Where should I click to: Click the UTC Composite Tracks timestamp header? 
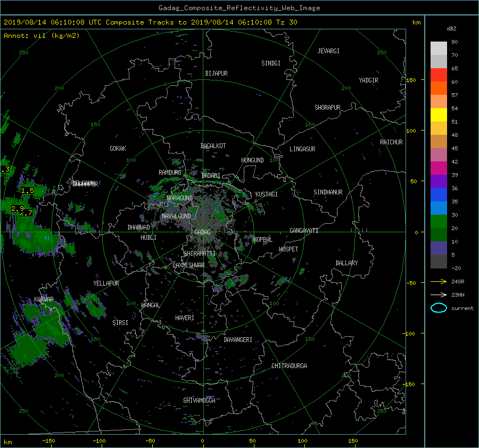[x=150, y=22]
